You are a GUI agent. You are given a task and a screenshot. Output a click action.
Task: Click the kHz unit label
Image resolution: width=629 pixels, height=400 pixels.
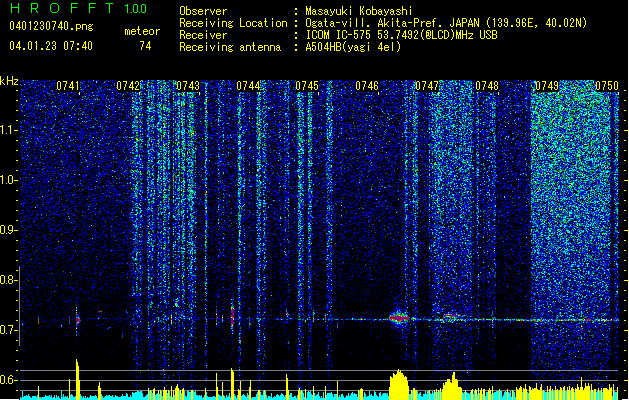click(9, 81)
